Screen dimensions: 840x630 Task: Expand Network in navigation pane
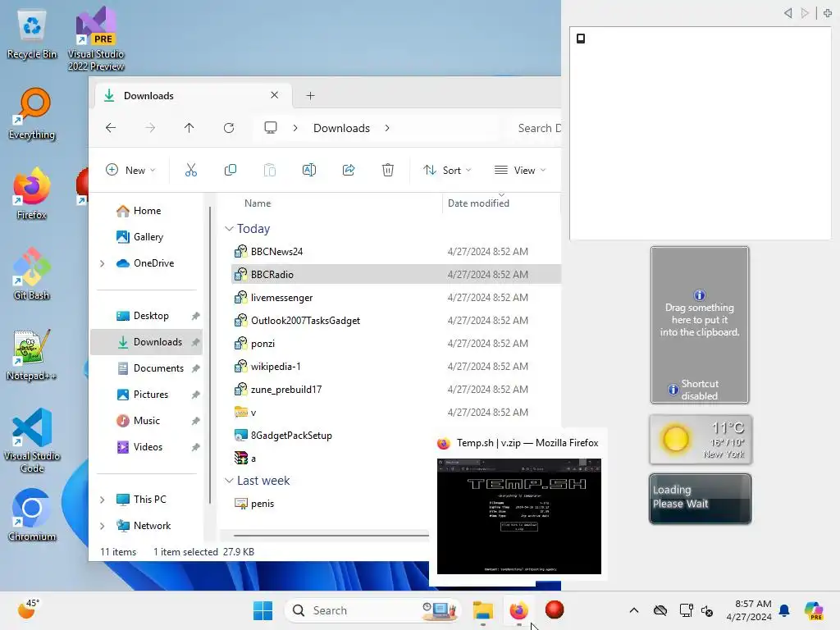point(103,526)
